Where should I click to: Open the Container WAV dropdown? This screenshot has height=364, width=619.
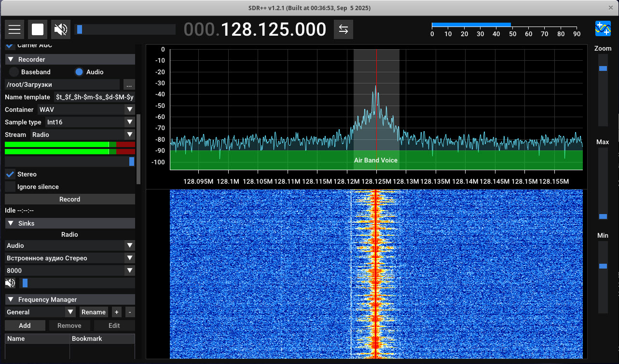[x=86, y=109]
